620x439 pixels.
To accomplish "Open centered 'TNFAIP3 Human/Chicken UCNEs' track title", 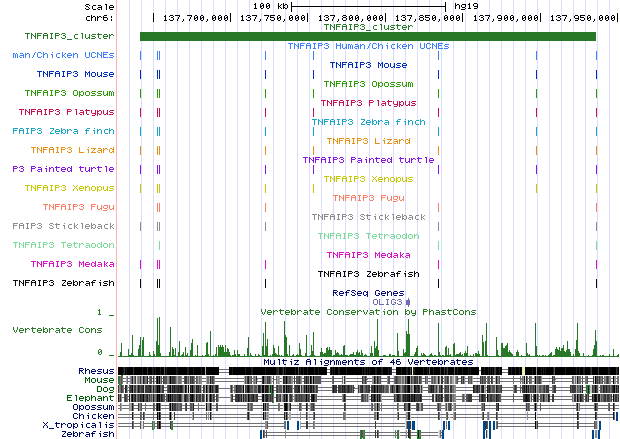I will [368, 46].
